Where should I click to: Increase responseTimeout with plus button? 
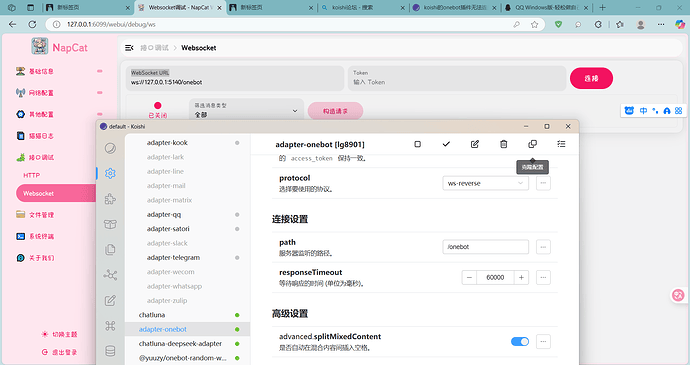521,277
